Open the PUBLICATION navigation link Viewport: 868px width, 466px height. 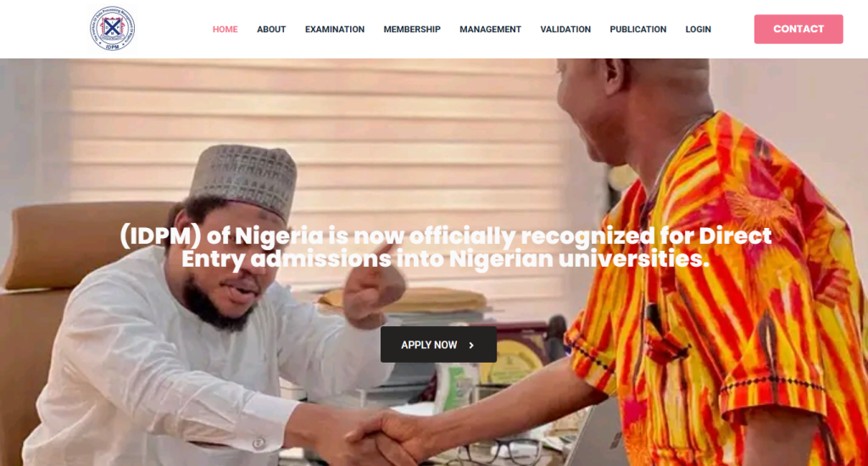coord(637,30)
